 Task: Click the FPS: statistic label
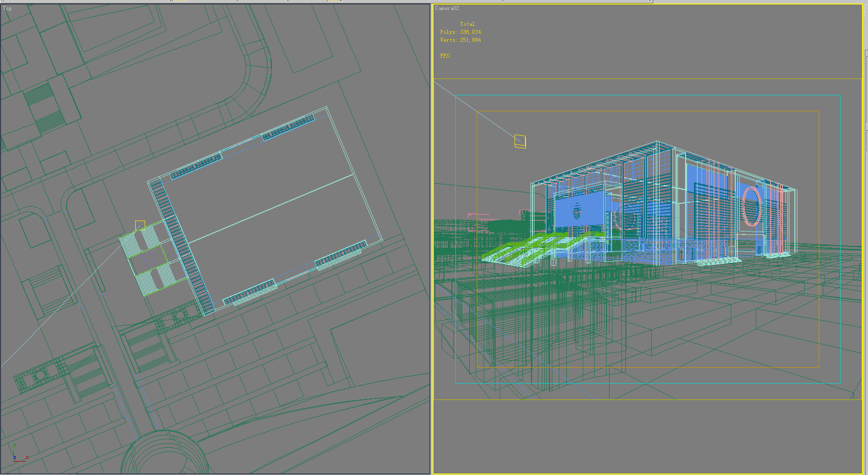click(x=445, y=56)
